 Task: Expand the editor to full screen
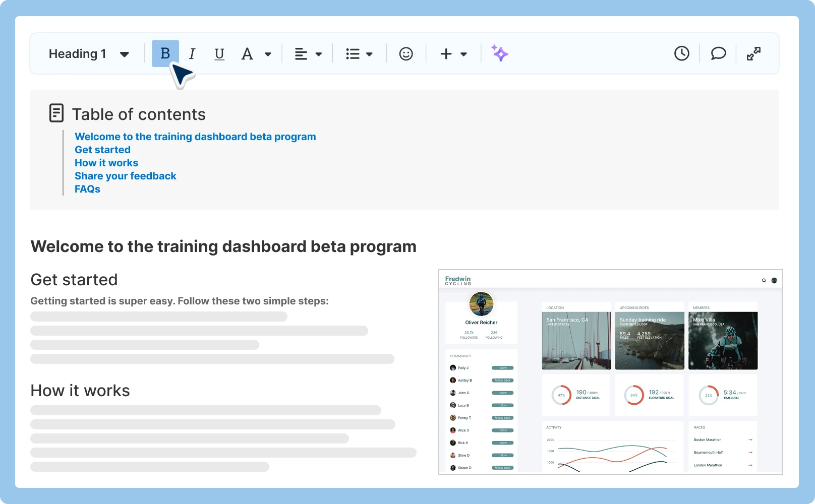coord(753,53)
